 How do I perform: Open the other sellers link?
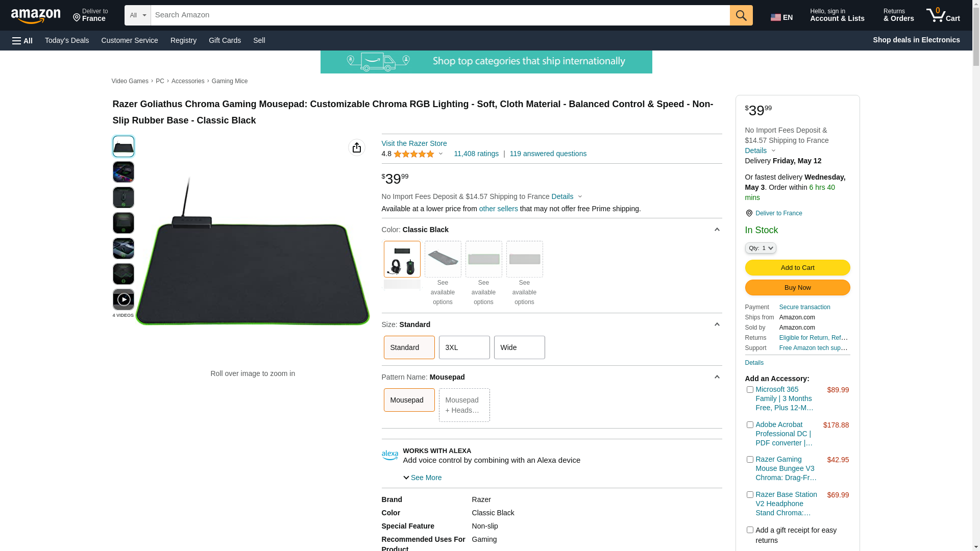tap(499, 209)
